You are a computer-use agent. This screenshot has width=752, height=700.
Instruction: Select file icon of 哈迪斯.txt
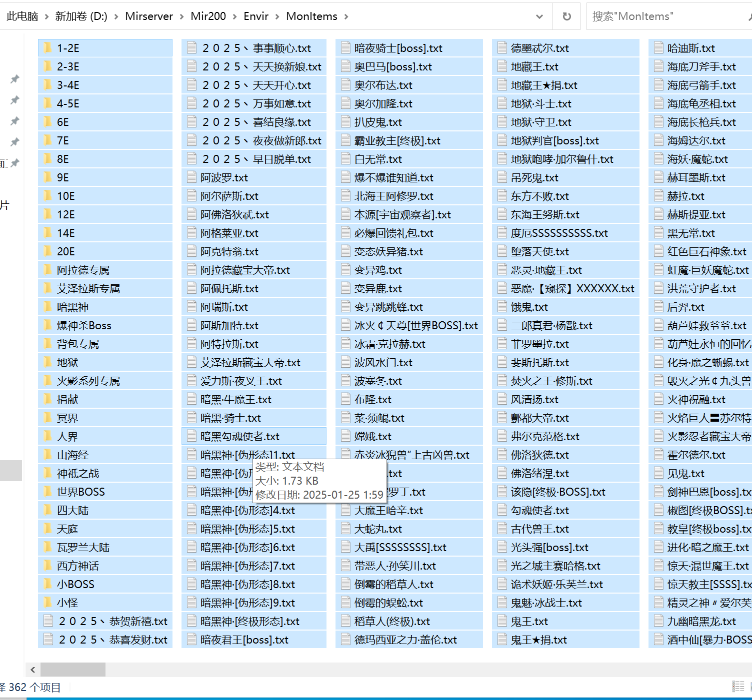coord(658,47)
